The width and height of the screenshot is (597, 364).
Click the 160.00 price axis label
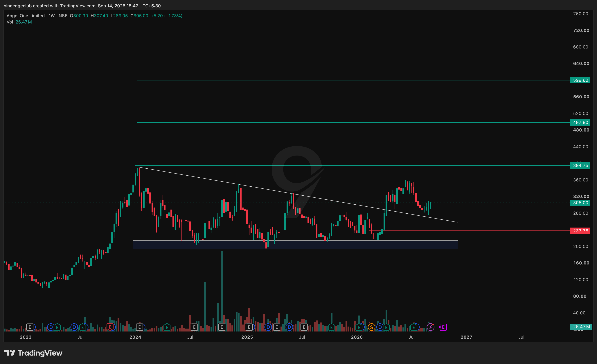(581, 263)
